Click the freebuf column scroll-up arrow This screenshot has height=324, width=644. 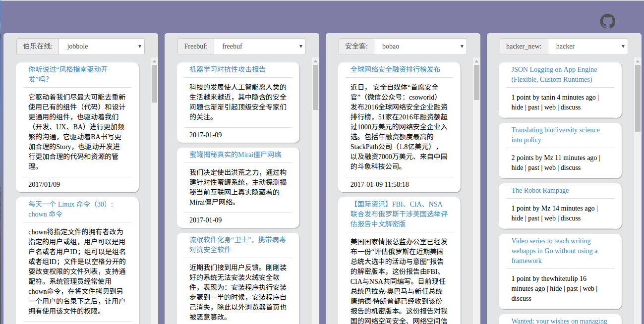[x=315, y=61]
